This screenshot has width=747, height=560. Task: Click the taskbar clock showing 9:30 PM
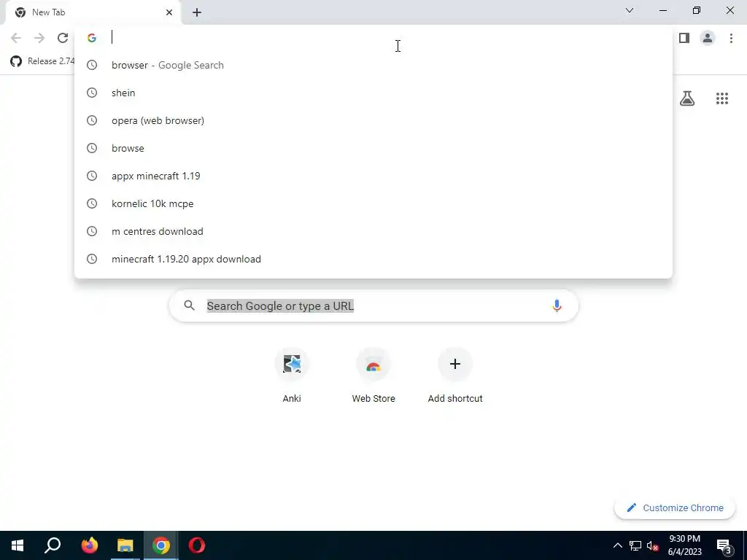pyautogui.click(x=684, y=545)
